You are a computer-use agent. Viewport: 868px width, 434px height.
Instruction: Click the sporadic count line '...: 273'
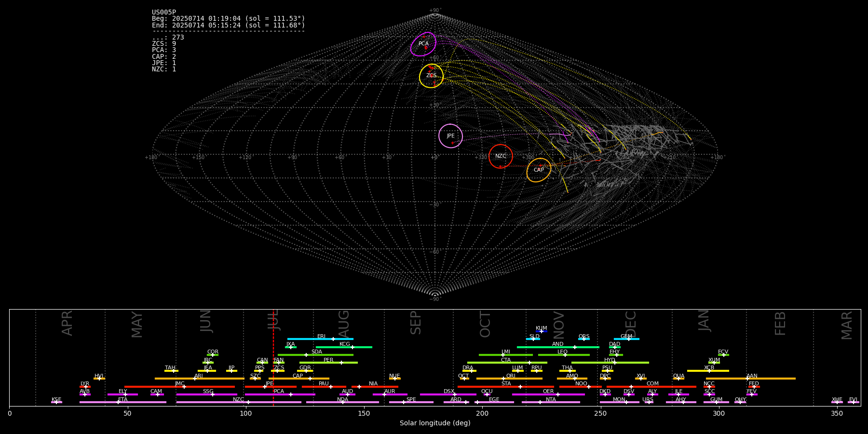(x=168, y=38)
